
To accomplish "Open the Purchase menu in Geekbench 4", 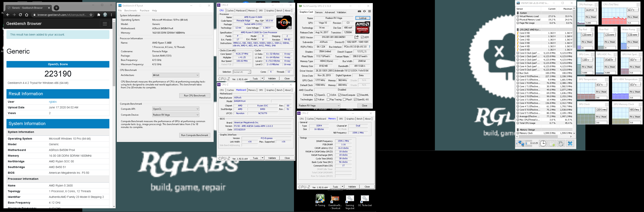I will coord(144,11).
